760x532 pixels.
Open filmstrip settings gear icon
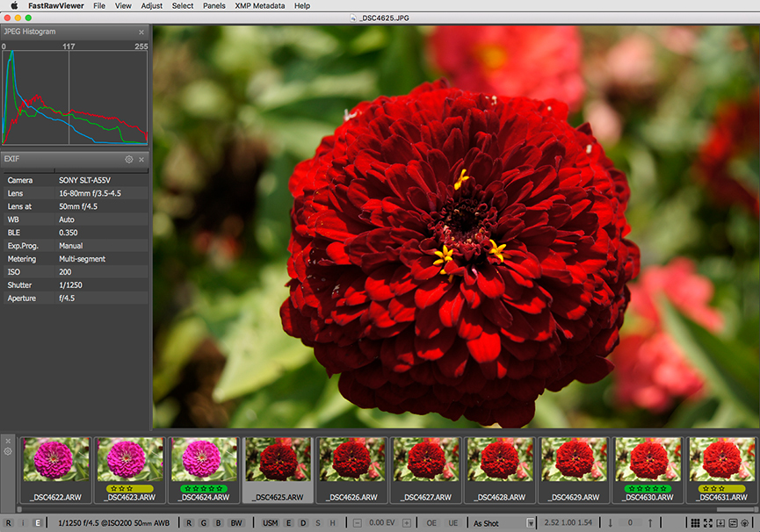point(8,452)
